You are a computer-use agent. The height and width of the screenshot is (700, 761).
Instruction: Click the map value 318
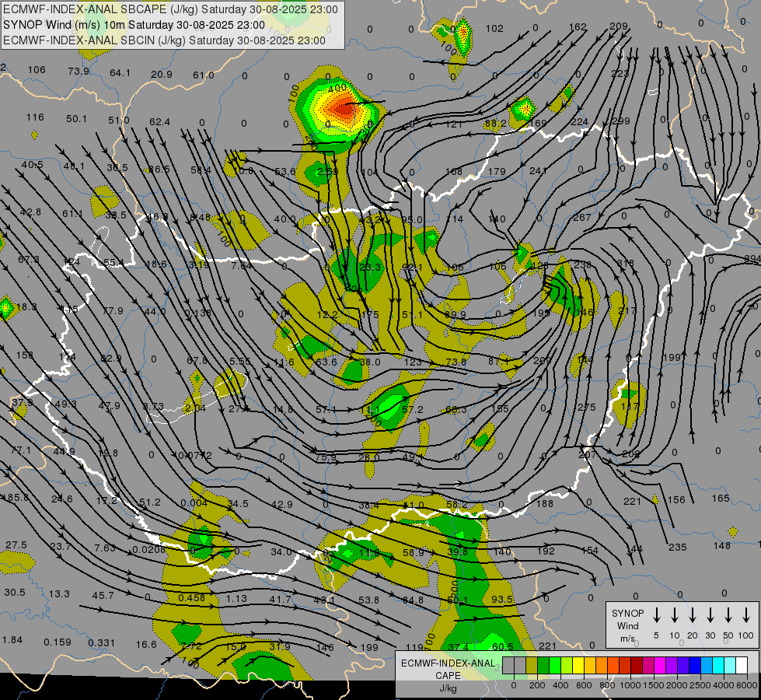[x=626, y=263]
